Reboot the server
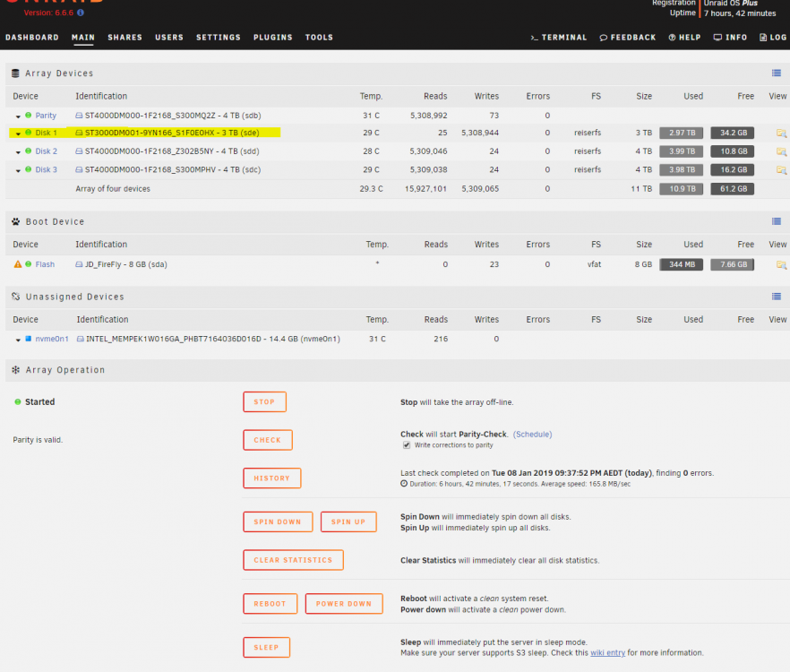This screenshot has width=790, height=672. click(x=270, y=603)
